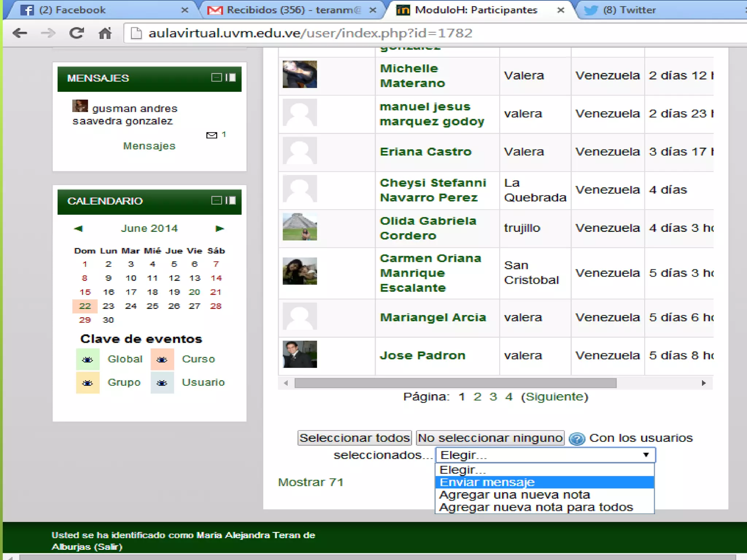Go to previous month in calendar
Screen dimensions: 747x560
coord(78,229)
